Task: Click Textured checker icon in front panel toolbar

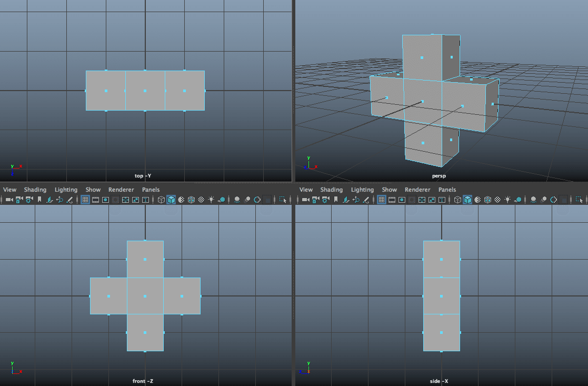Action: [x=202, y=200]
